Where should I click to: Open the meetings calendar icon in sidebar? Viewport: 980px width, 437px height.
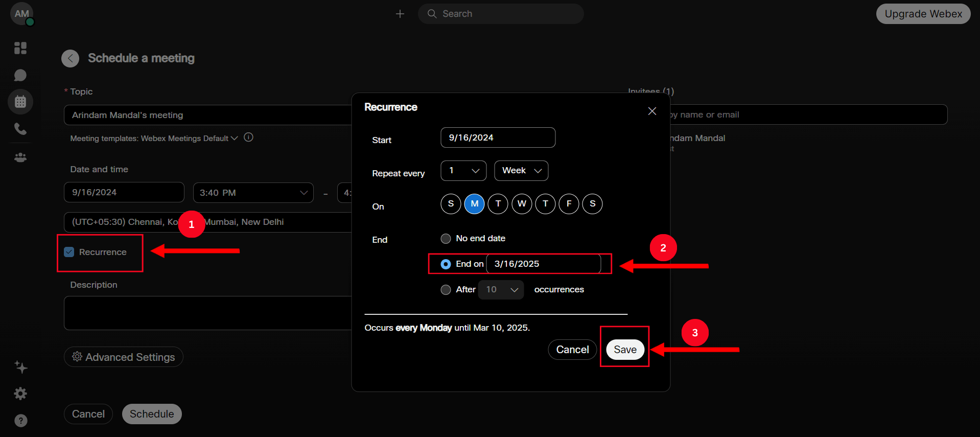[x=20, y=102]
